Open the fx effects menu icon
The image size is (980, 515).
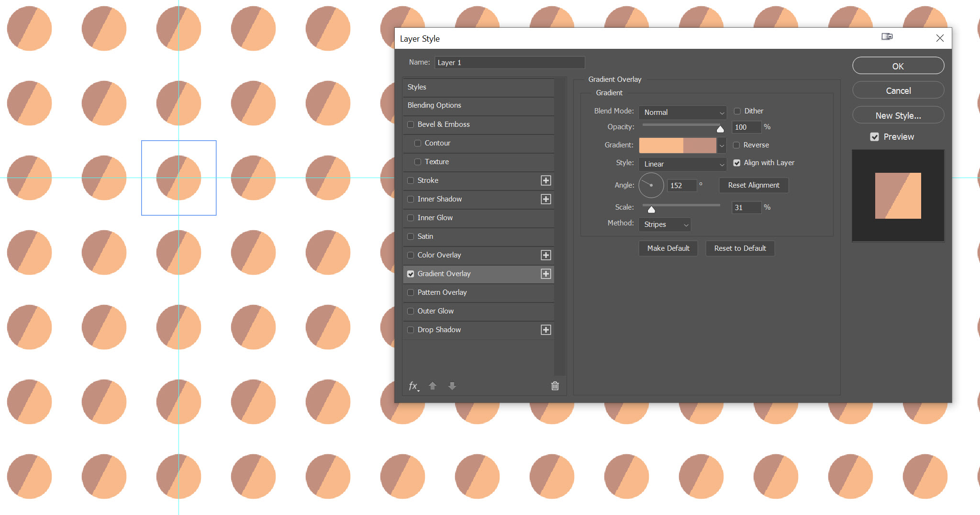(414, 386)
